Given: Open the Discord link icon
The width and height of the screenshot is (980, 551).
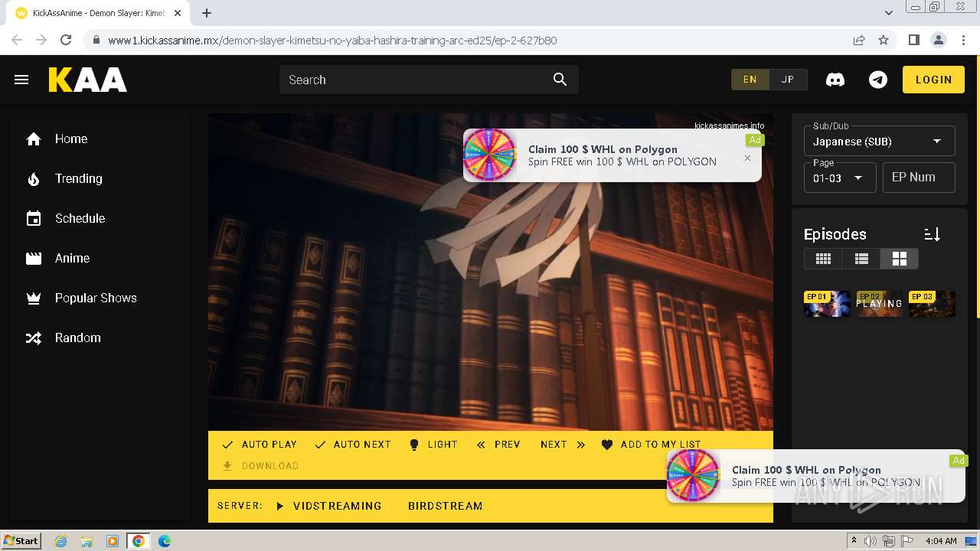Looking at the screenshot, I should 835,80.
